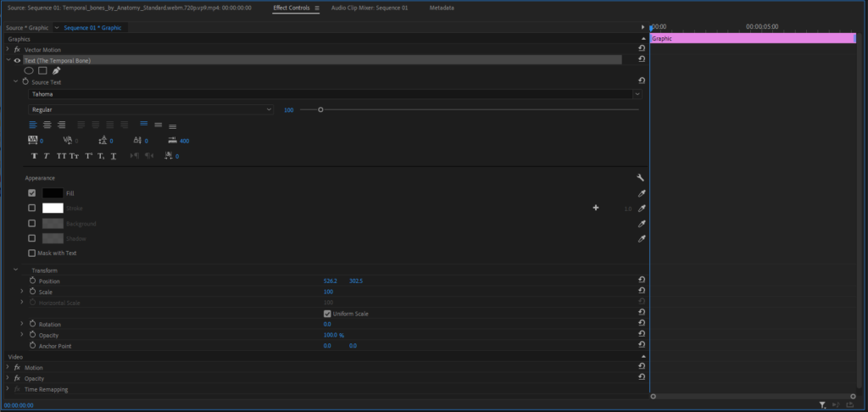Select the free draw bezier pen mask tool
The width and height of the screenshot is (868, 412).
57,71
